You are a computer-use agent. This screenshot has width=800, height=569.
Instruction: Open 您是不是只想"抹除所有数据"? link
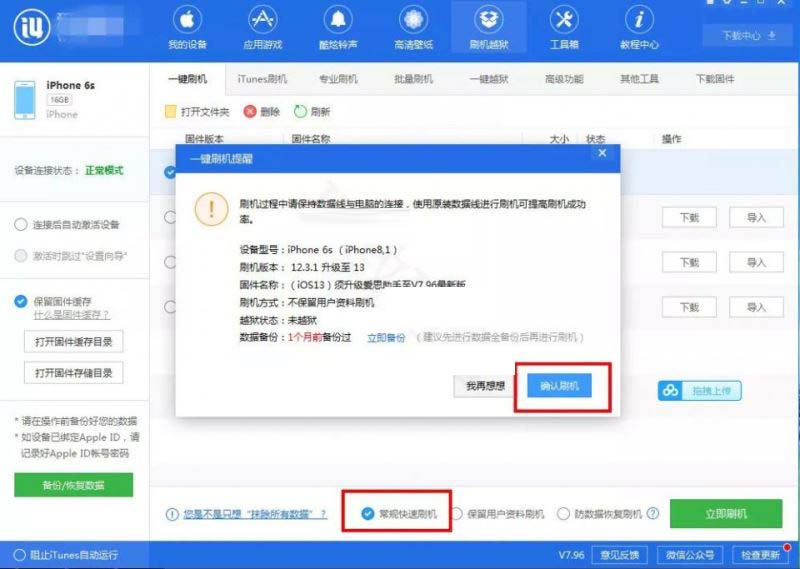pos(255,514)
